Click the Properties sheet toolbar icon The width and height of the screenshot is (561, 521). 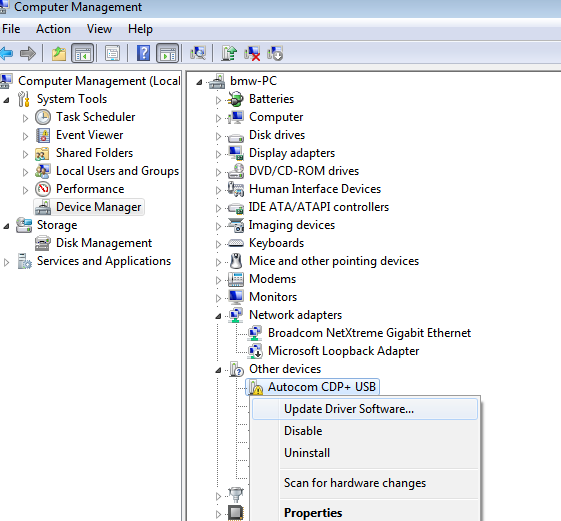[x=113, y=54]
